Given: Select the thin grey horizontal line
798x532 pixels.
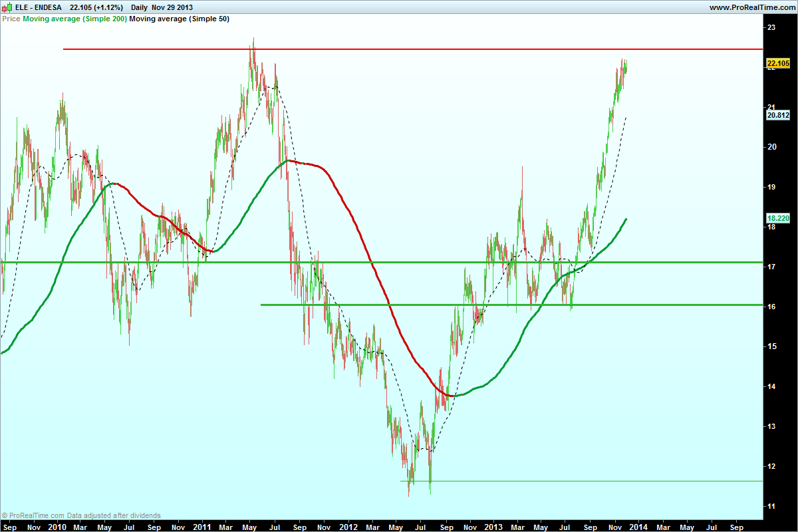Looking at the screenshot, I should pyautogui.click(x=581, y=481).
